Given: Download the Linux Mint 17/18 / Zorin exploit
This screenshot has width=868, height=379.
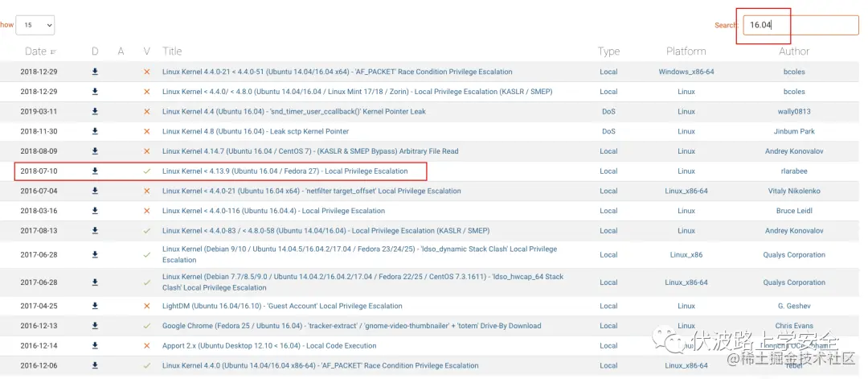Looking at the screenshot, I should point(95,92).
